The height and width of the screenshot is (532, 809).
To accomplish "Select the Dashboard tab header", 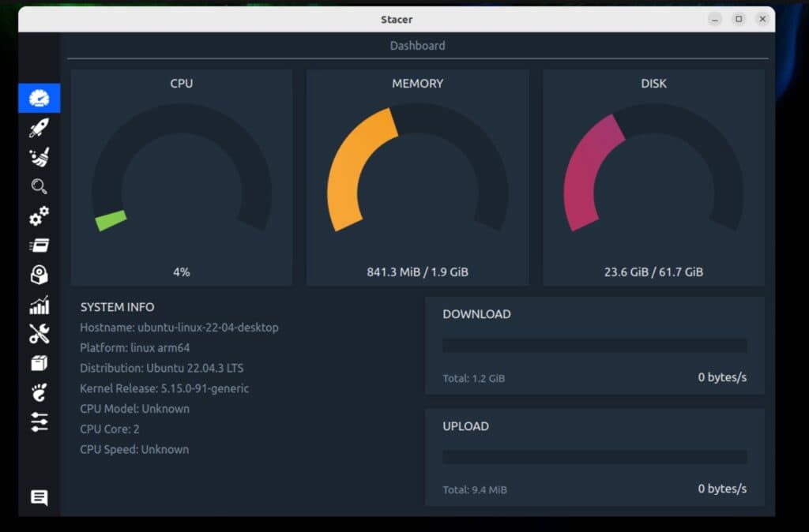I will click(418, 46).
